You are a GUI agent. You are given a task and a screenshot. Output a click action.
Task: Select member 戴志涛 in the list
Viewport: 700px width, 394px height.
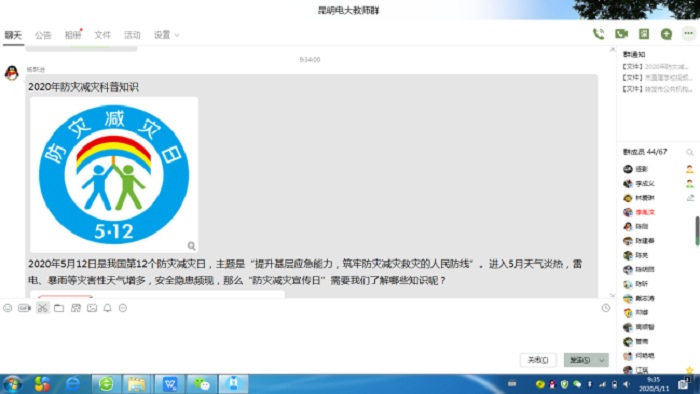[x=645, y=299]
